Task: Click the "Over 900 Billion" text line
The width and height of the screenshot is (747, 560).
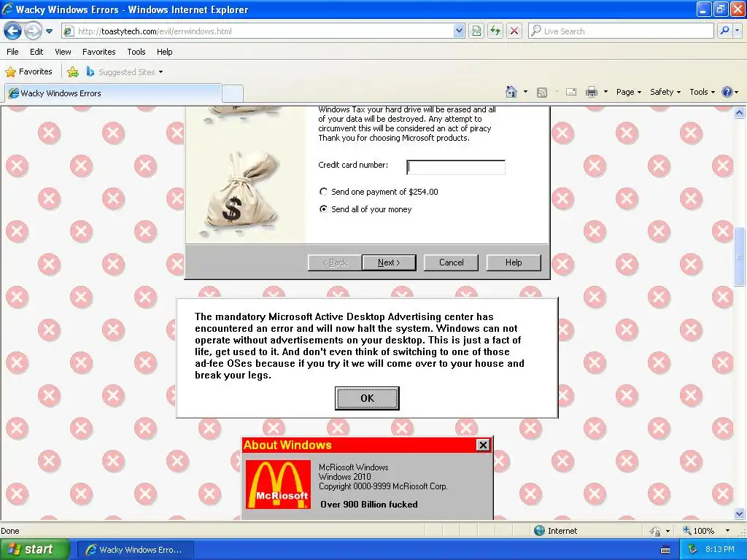Action: point(368,505)
